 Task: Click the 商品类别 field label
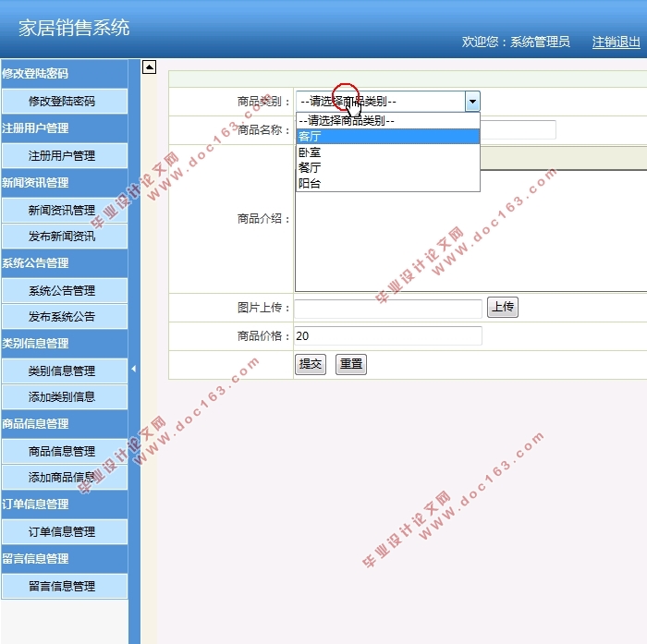pos(263,102)
